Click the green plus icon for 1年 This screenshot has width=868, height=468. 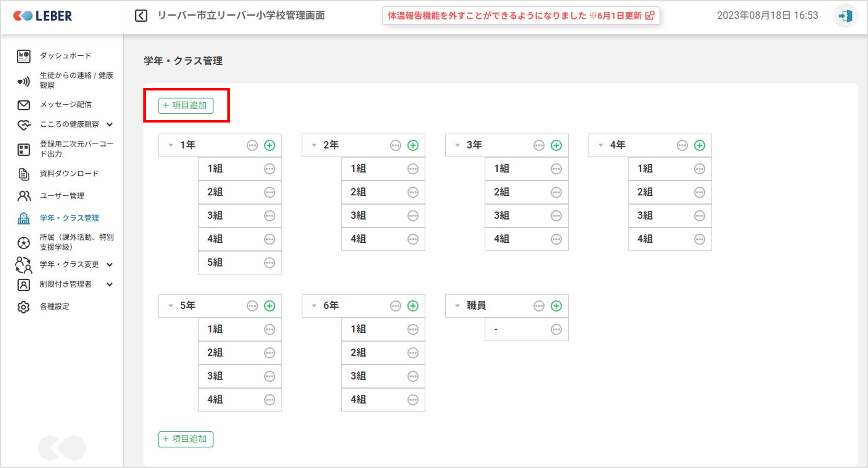pos(269,145)
